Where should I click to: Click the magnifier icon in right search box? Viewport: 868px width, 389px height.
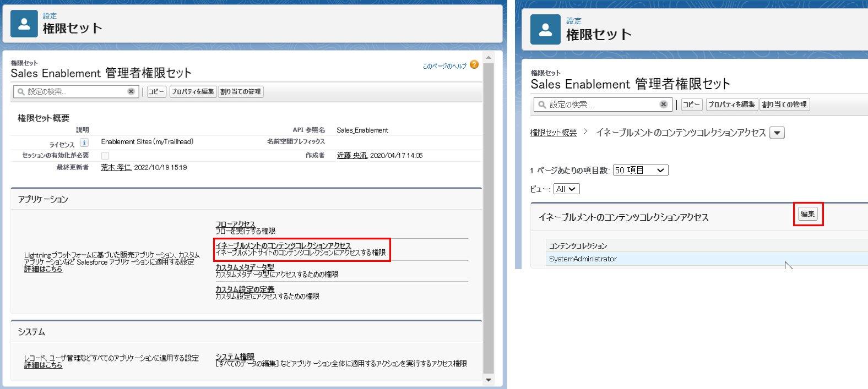[x=542, y=105]
